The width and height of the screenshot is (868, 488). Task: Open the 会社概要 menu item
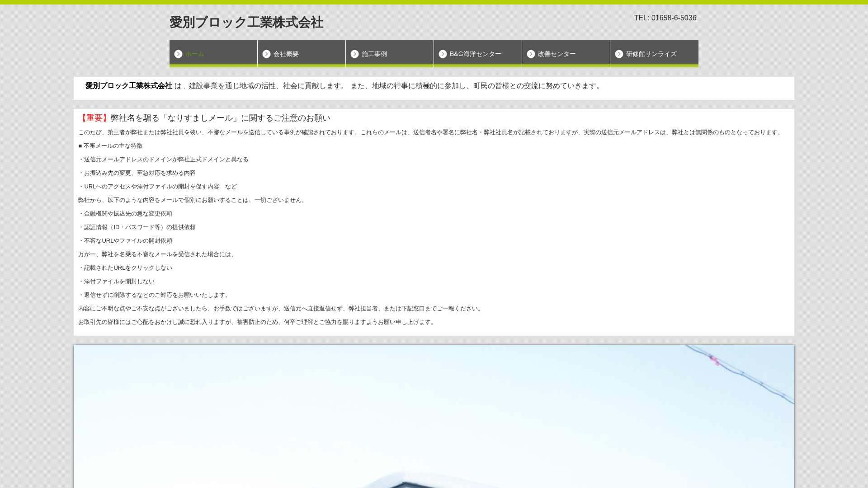pyautogui.click(x=302, y=54)
